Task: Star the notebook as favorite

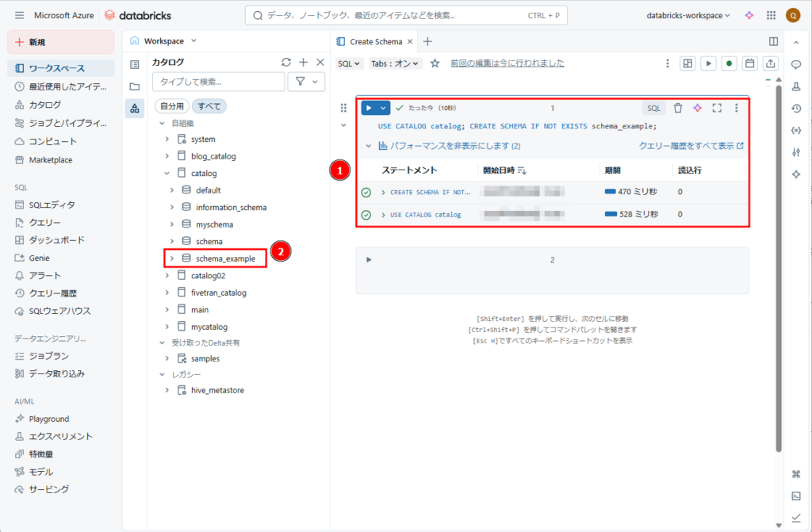Action: (x=435, y=63)
